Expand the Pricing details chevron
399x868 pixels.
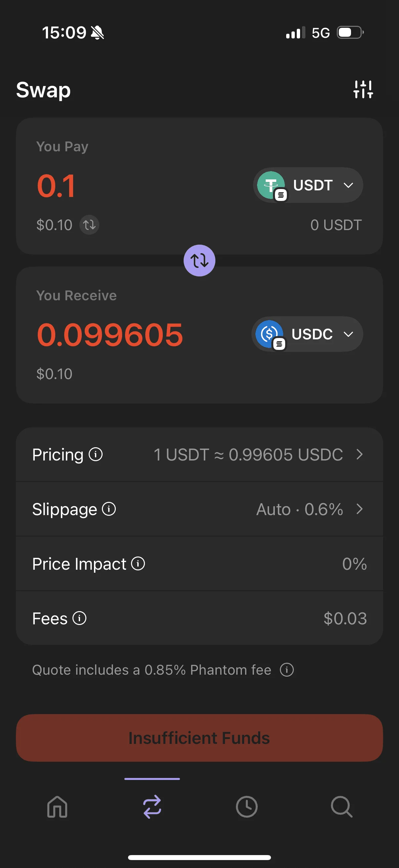tap(360, 455)
